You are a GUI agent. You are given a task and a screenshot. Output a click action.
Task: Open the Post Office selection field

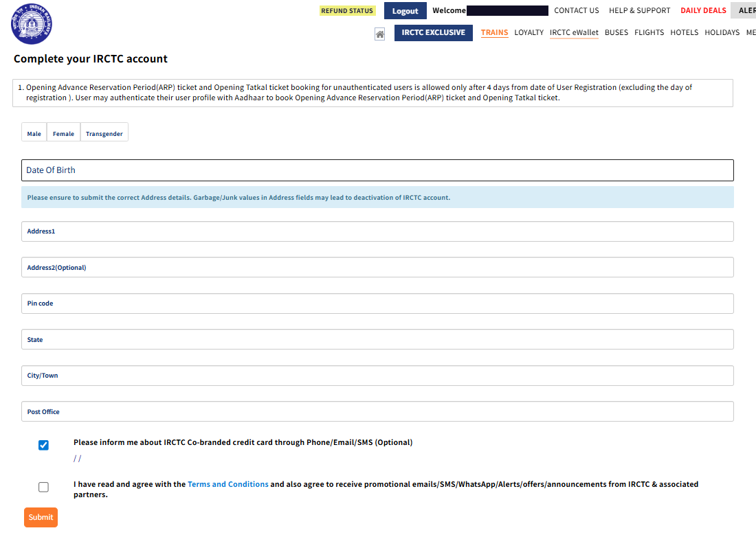[x=377, y=411]
